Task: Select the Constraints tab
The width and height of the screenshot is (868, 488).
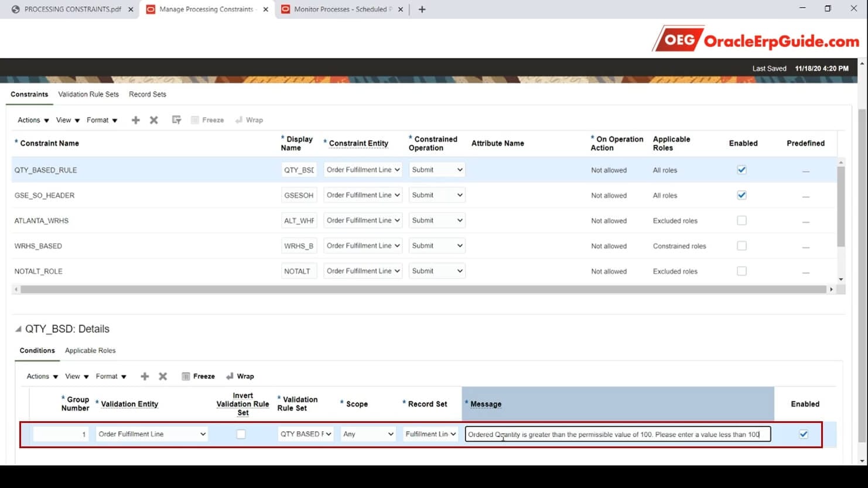Action: pos(29,94)
